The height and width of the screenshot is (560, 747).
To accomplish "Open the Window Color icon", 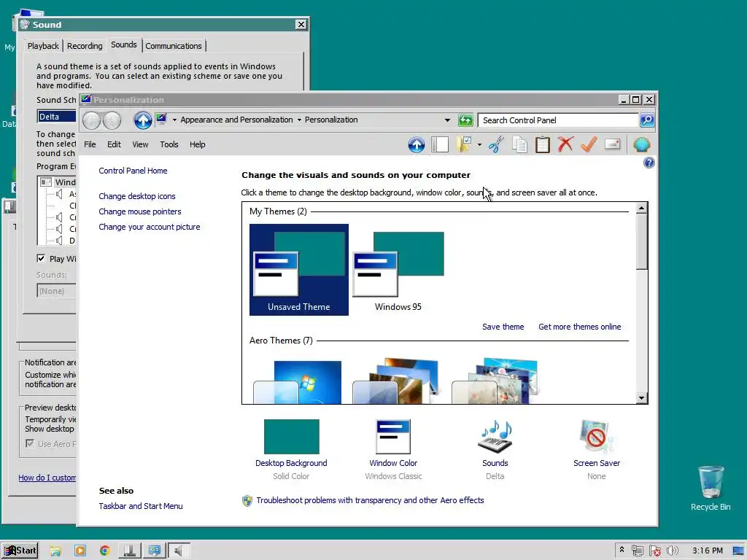I will click(393, 436).
